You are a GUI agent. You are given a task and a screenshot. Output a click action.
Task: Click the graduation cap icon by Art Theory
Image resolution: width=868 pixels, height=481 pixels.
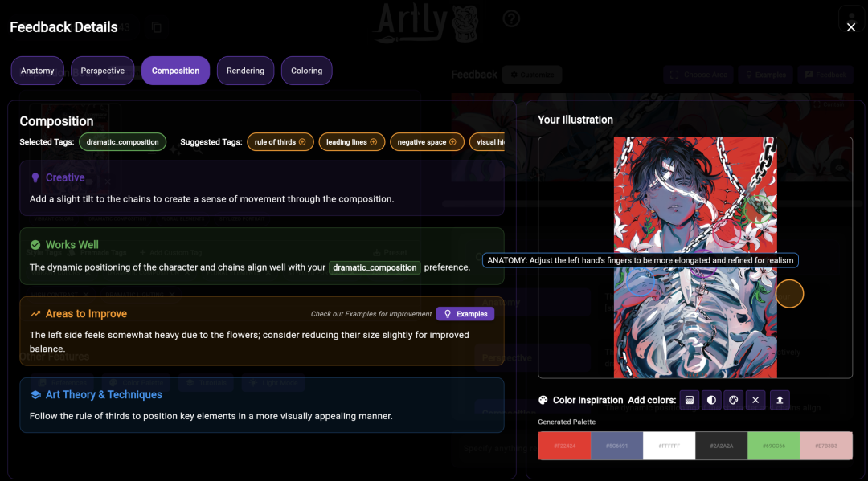(35, 395)
